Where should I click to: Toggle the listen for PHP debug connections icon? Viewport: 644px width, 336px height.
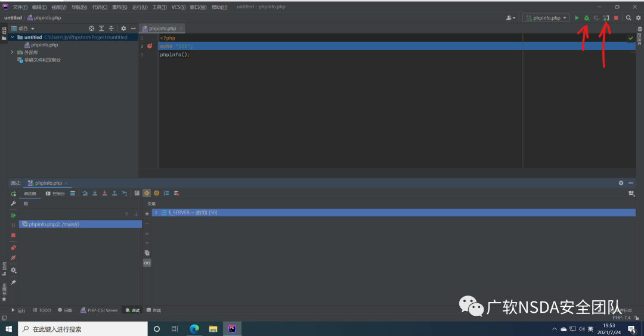click(x=606, y=18)
